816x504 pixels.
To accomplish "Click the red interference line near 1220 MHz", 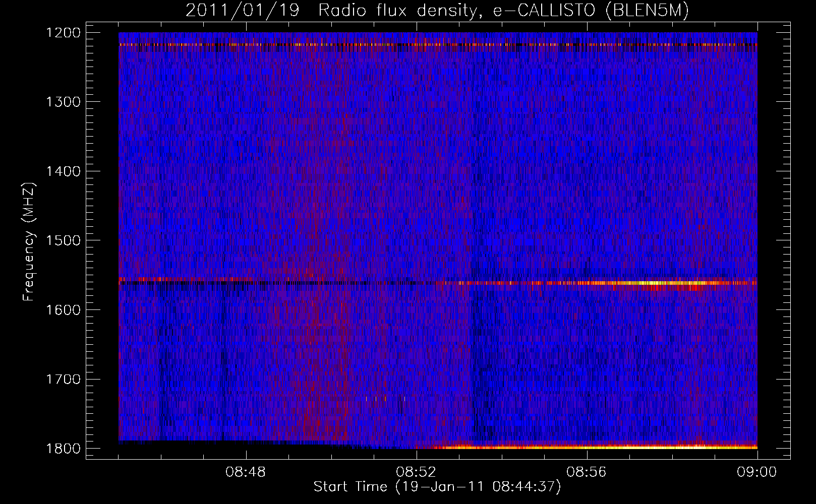I will (438, 45).
